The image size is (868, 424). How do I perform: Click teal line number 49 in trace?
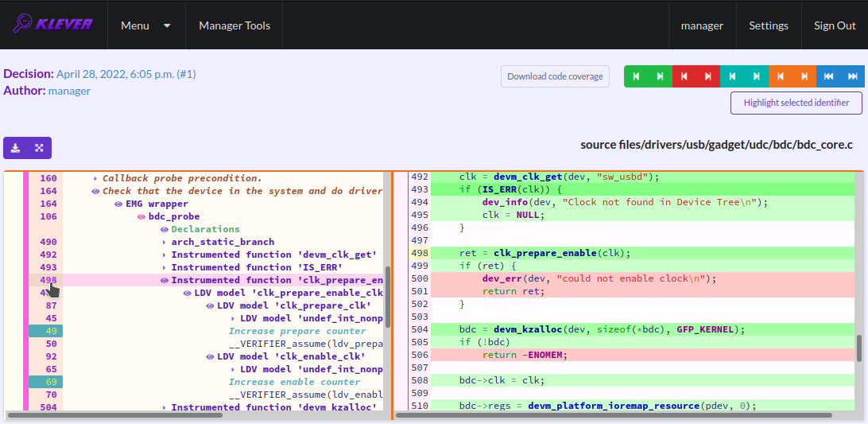click(x=46, y=332)
